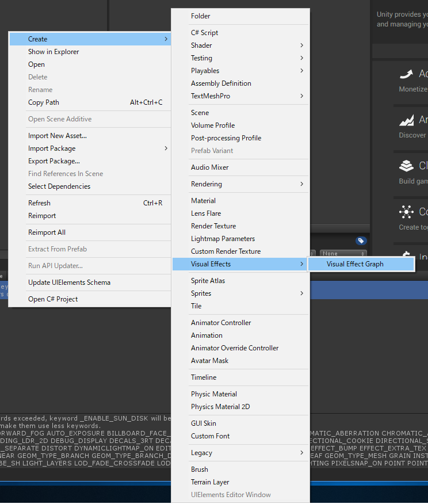
Task: Select Lightmap Parameters
Action: pos(240,239)
